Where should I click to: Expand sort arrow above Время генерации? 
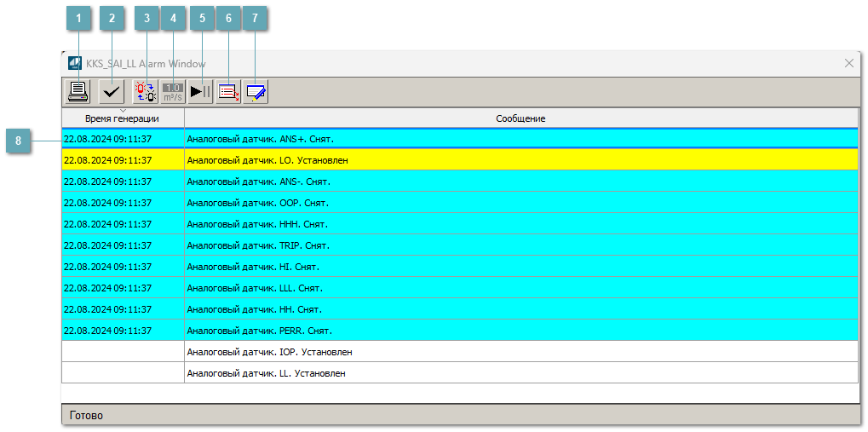(x=123, y=111)
